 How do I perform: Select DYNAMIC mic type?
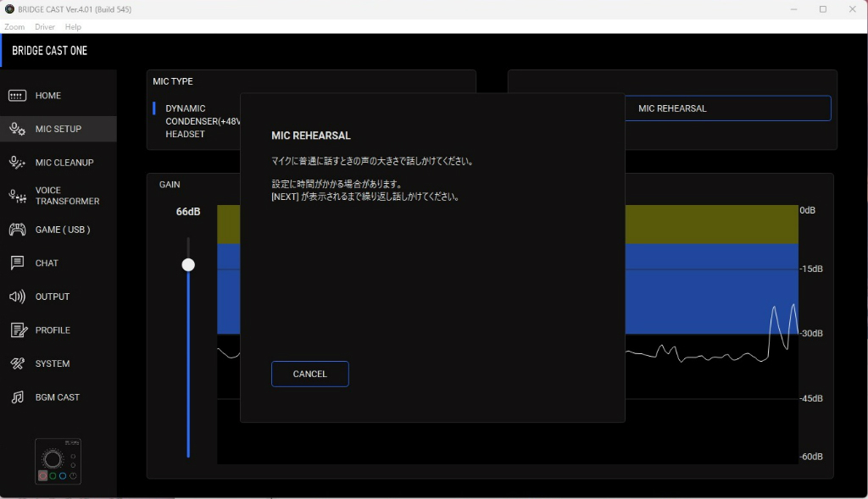click(186, 108)
